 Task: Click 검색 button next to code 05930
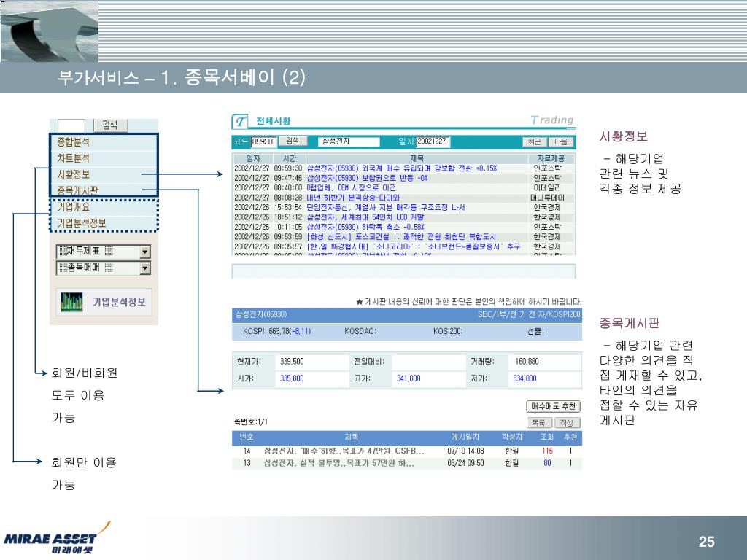point(293,141)
